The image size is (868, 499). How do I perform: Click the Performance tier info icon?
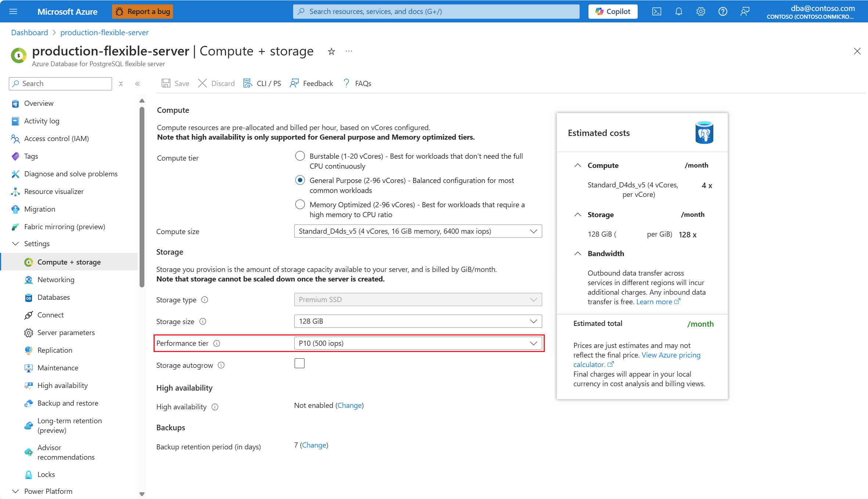click(x=217, y=343)
